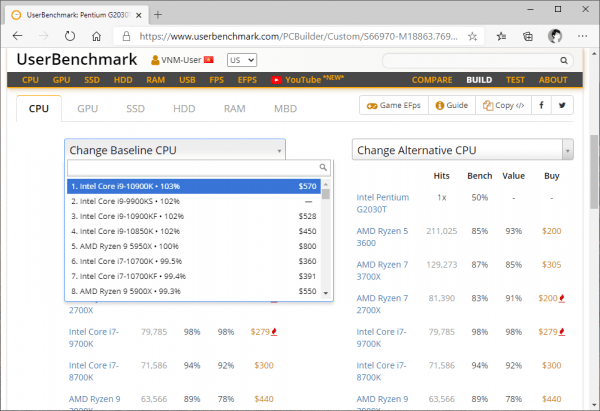Select the CPU builder tab
Screen dimensions: 600x411
tap(39, 109)
